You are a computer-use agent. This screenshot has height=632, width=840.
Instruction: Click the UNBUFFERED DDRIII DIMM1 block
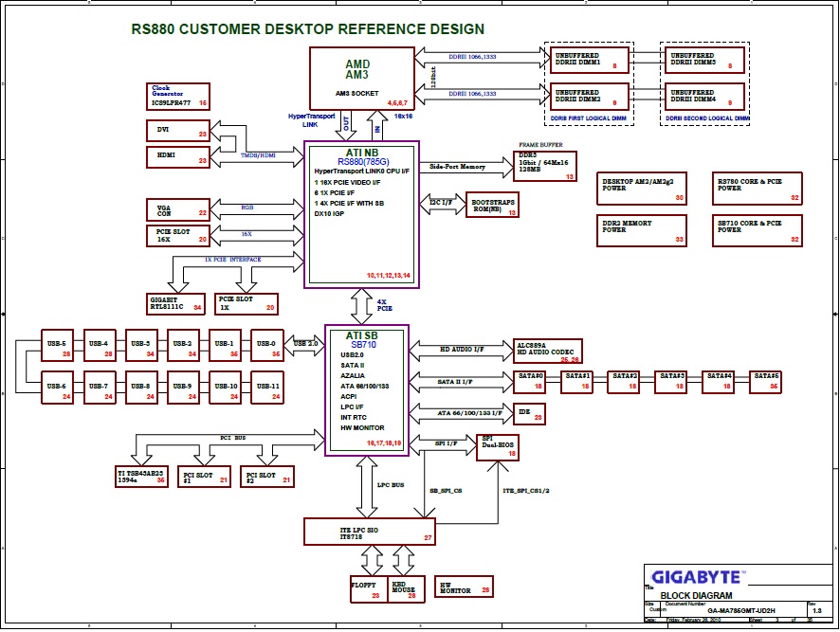[x=589, y=61]
